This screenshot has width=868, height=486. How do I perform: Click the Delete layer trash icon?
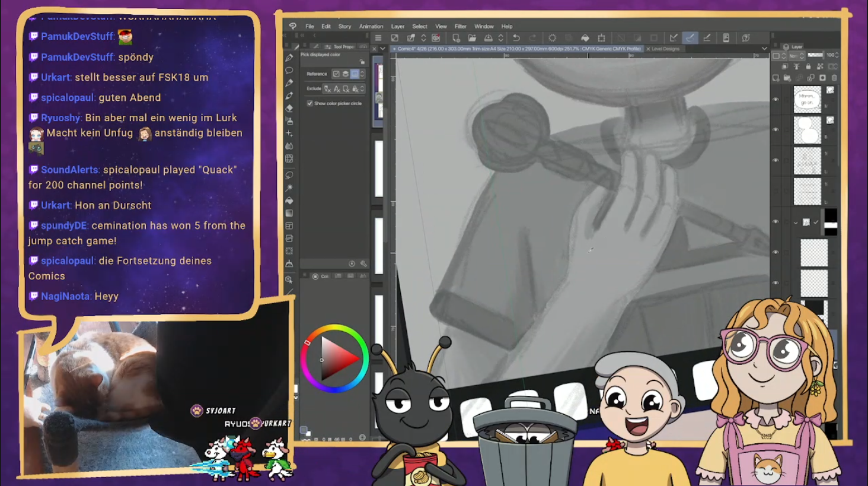click(834, 78)
